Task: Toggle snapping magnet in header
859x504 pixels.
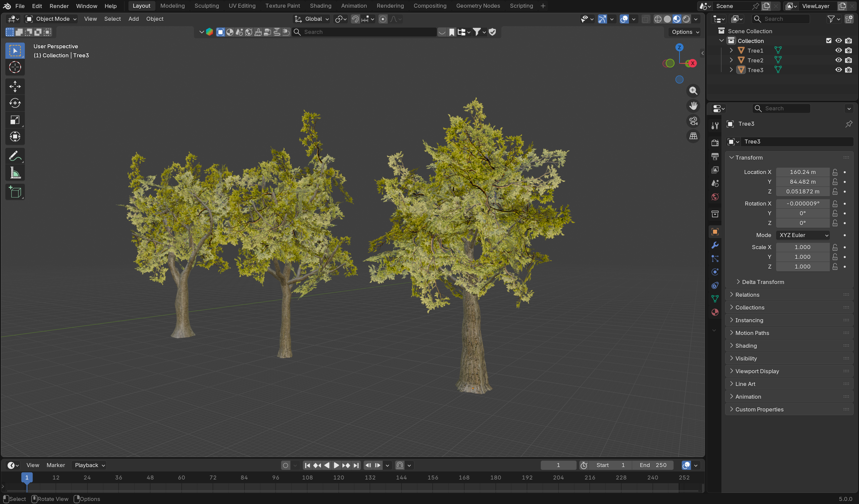Action: [355, 19]
